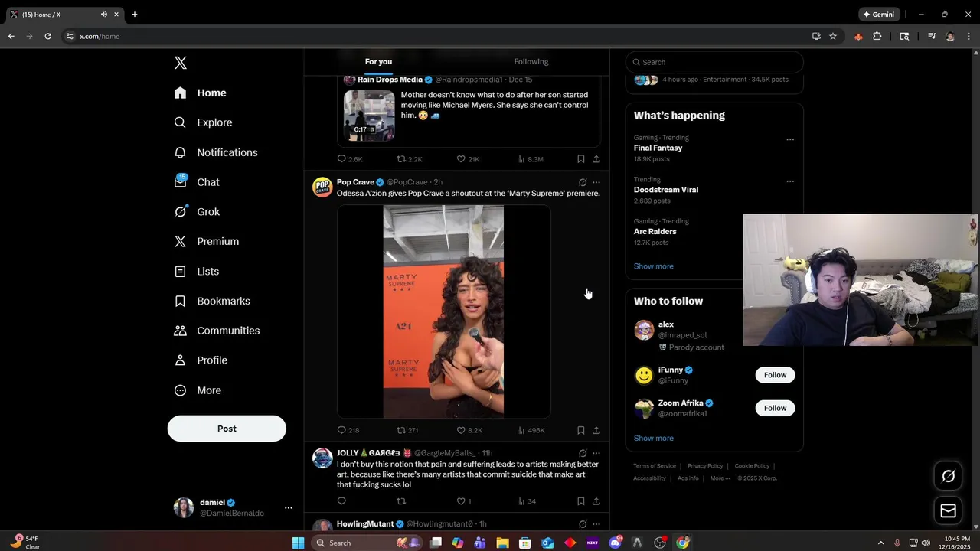
Task: Open a new Chrome tab
Action: click(135, 14)
